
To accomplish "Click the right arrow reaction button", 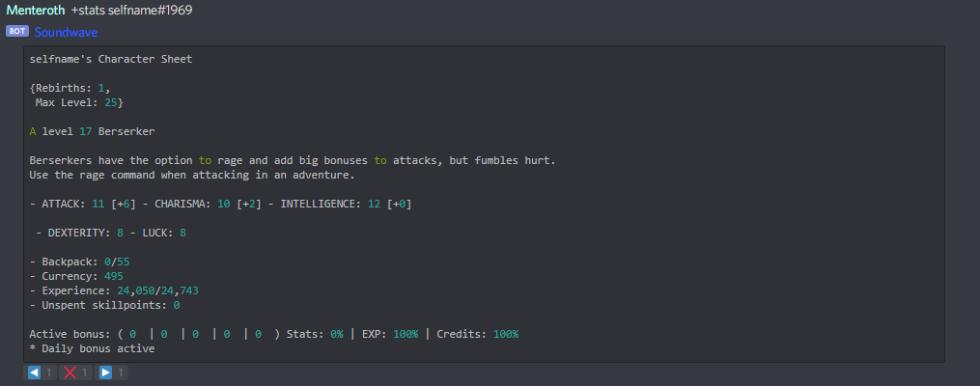I will point(112,372).
